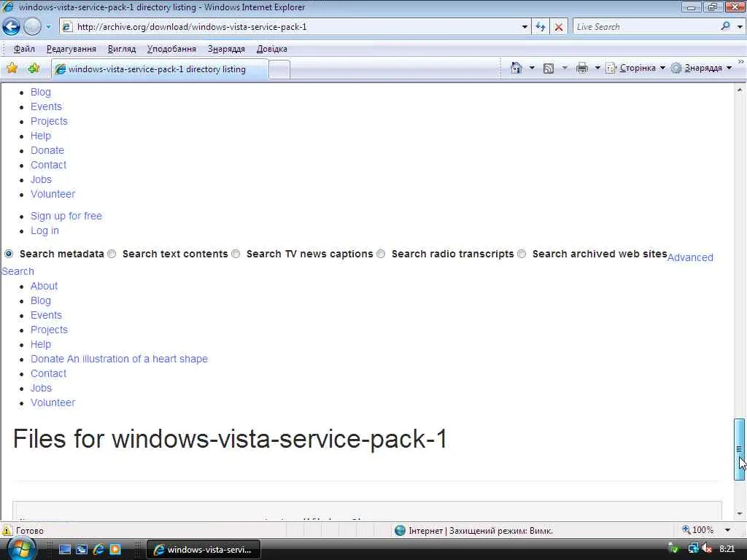
Task: Expand the address bar history dropdown
Action: point(525,27)
